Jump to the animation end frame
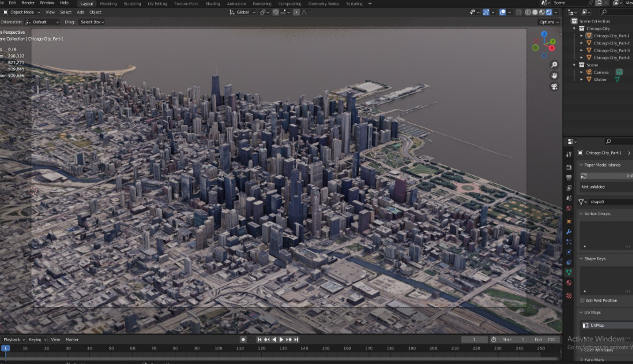Image resolution: width=633 pixels, height=364 pixels. coord(296,340)
